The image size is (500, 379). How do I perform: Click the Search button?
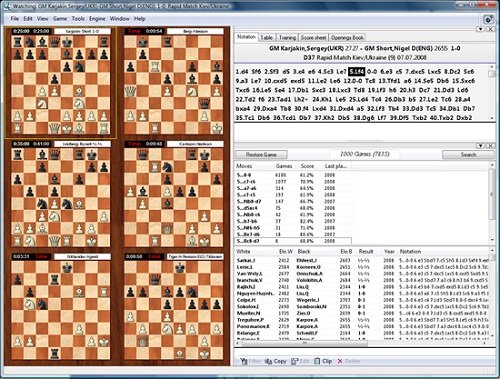click(x=468, y=155)
